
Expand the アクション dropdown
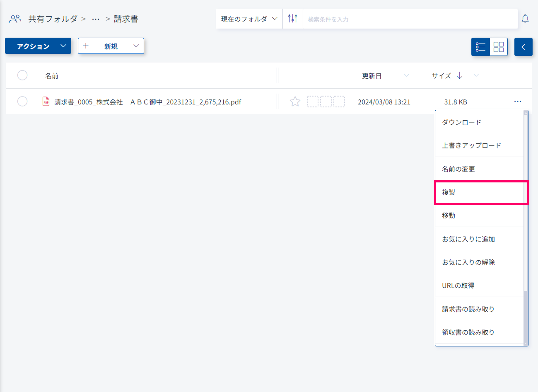click(38, 46)
